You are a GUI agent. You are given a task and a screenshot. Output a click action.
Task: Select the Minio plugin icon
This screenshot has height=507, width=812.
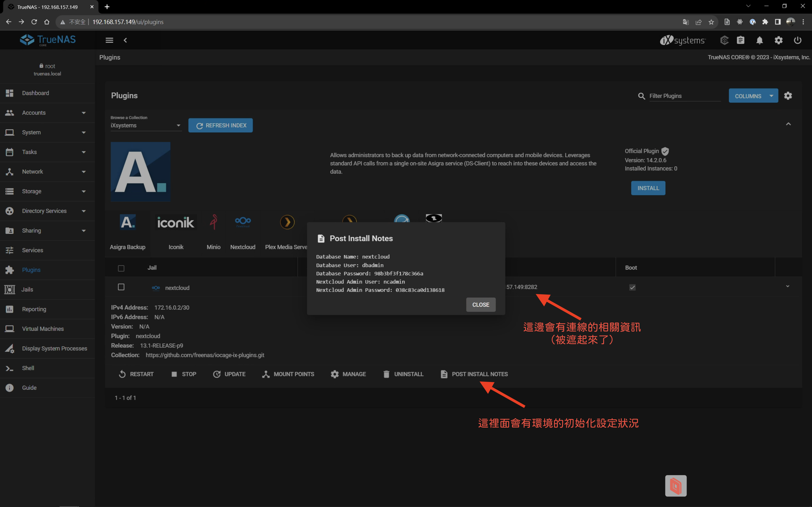[x=213, y=222]
